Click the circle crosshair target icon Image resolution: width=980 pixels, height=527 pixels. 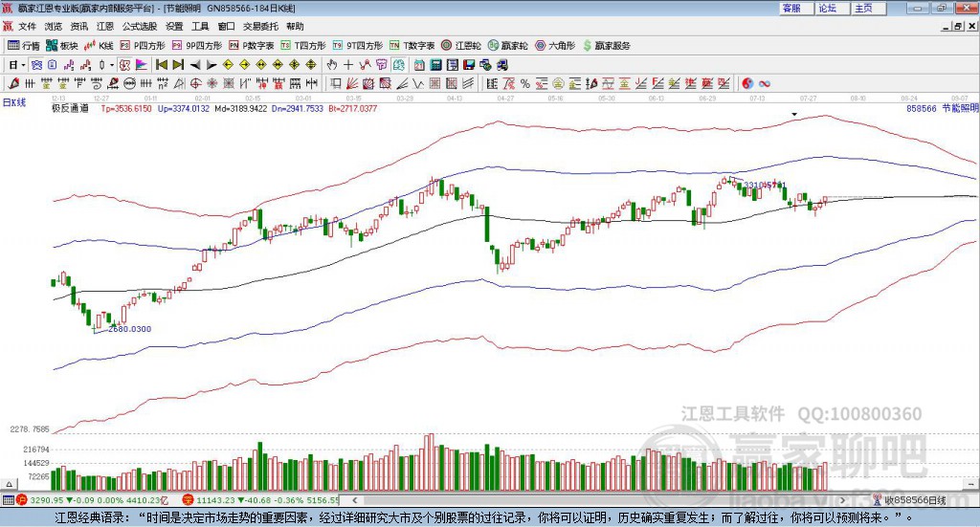[195, 83]
